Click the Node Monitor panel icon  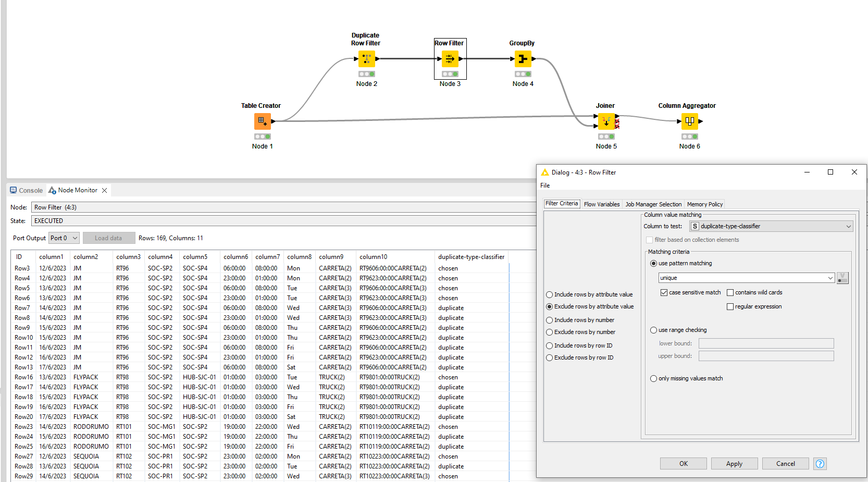(52, 190)
